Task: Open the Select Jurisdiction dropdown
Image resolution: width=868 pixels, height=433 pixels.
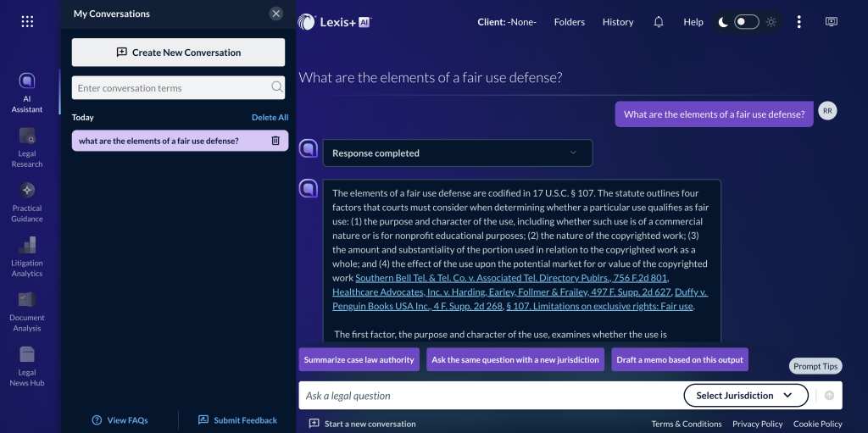Action: (x=745, y=396)
